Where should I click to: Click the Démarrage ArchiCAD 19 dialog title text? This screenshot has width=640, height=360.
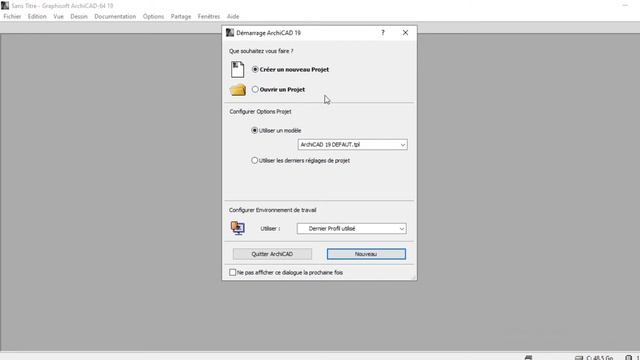pos(269,33)
